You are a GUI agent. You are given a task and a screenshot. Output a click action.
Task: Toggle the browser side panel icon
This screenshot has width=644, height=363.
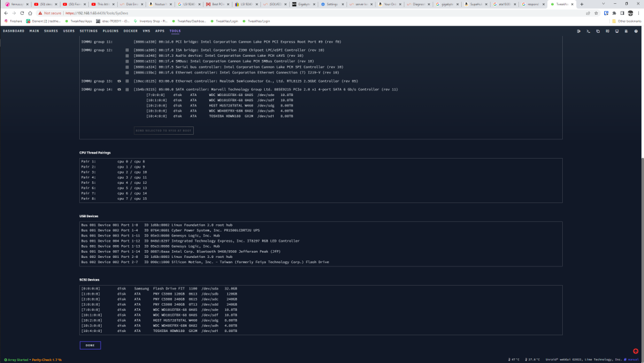pyautogui.click(x=622, y=13)
